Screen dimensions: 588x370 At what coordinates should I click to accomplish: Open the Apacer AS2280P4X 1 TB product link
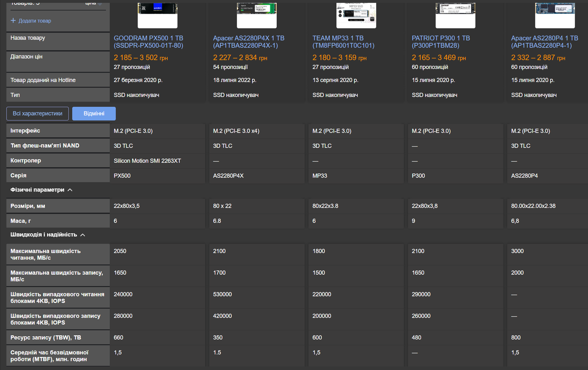(248, 42)
